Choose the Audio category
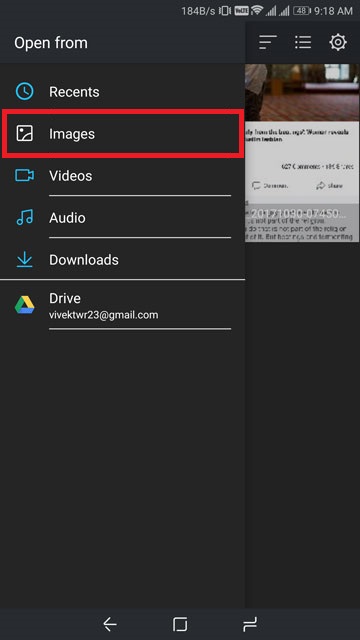 [x=122, y=218]
